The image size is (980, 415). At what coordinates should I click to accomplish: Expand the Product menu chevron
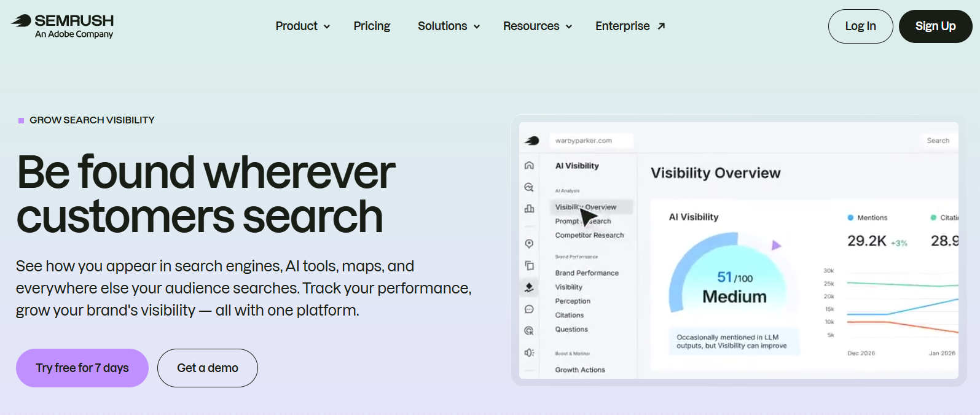[327, 26]
